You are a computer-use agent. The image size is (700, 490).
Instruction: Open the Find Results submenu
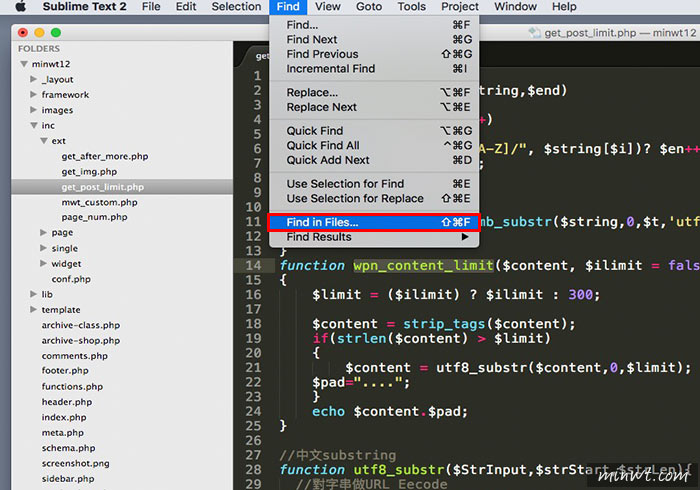coord(374,237)
